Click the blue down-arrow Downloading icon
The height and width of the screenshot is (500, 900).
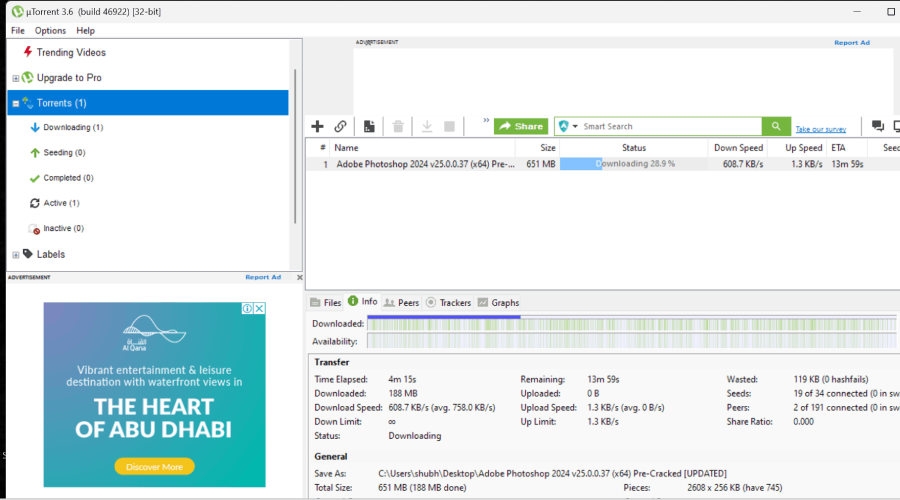click(x=34, y=127)
